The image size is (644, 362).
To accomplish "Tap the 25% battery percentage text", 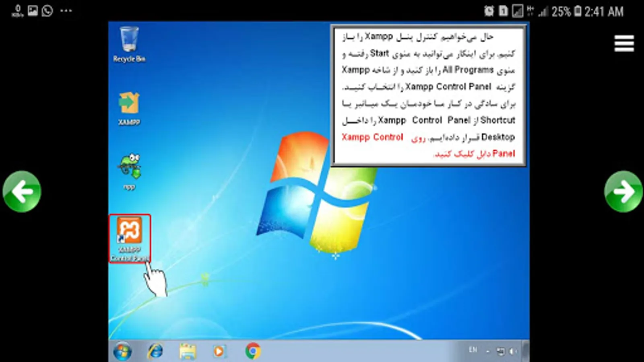I will [x=561, y=11].
